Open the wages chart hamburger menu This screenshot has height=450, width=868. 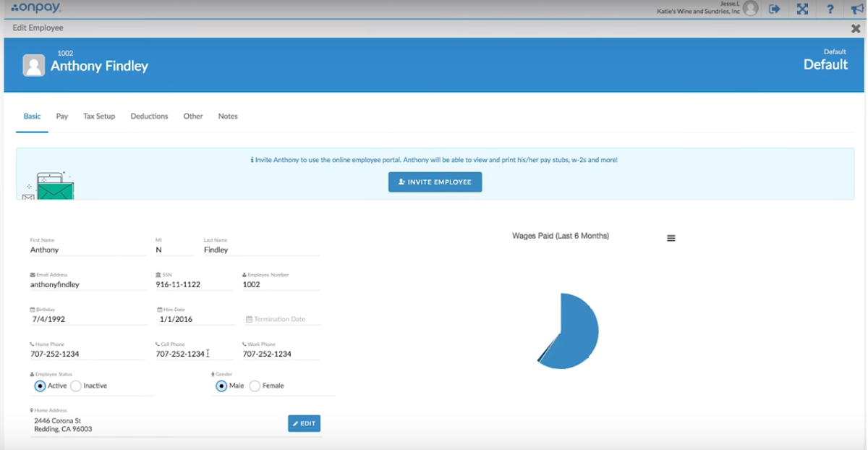[671, 238]
